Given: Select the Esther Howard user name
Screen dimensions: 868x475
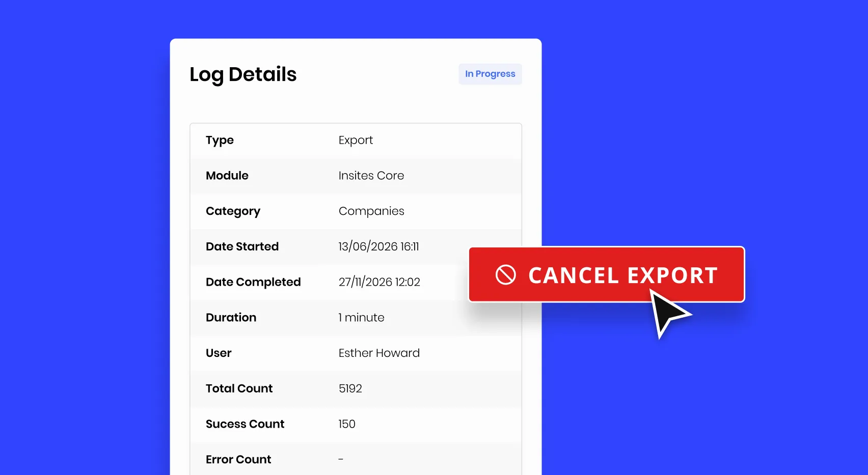Looking at the screenshot, I should click(x=379, y=353).
